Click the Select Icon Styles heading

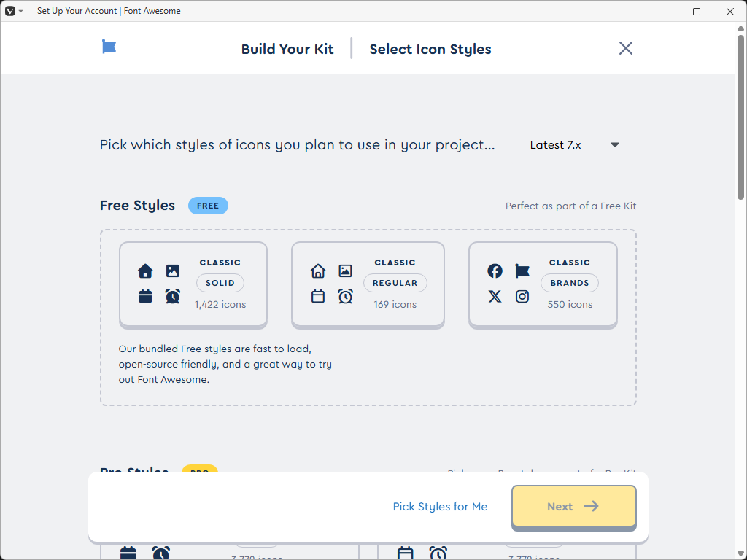430,50
